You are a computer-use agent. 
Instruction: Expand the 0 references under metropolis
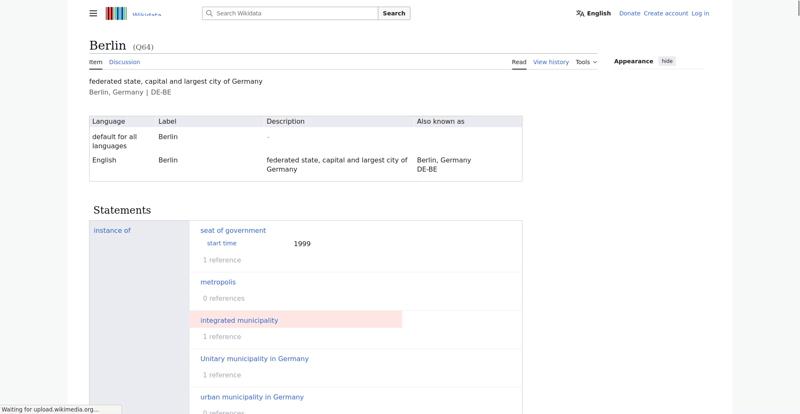click(x=224, y=298)
